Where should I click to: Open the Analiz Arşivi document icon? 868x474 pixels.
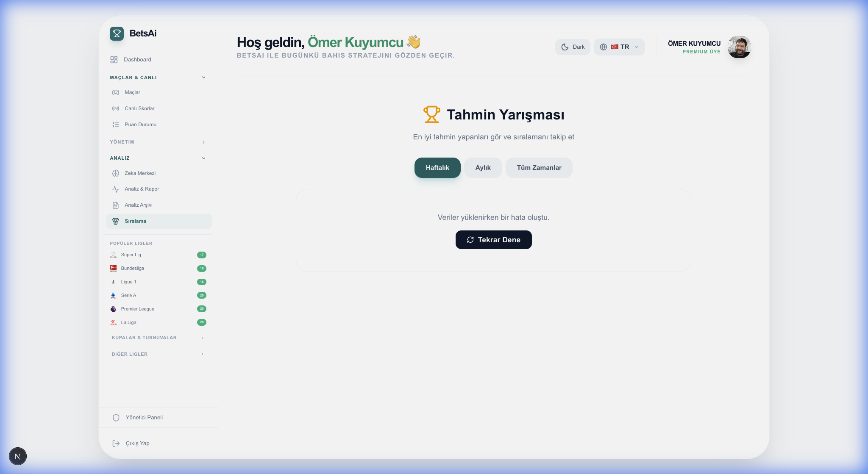116,205
